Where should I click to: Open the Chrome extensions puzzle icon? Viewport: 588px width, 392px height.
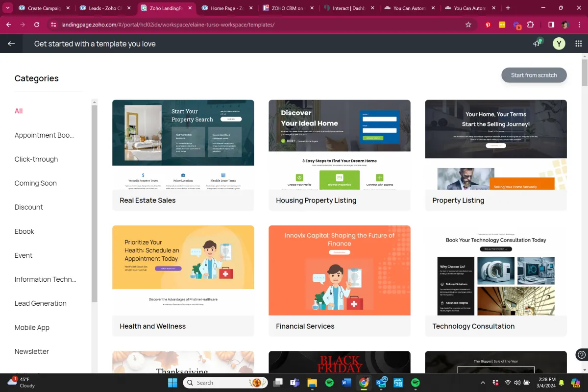point(530,24)
